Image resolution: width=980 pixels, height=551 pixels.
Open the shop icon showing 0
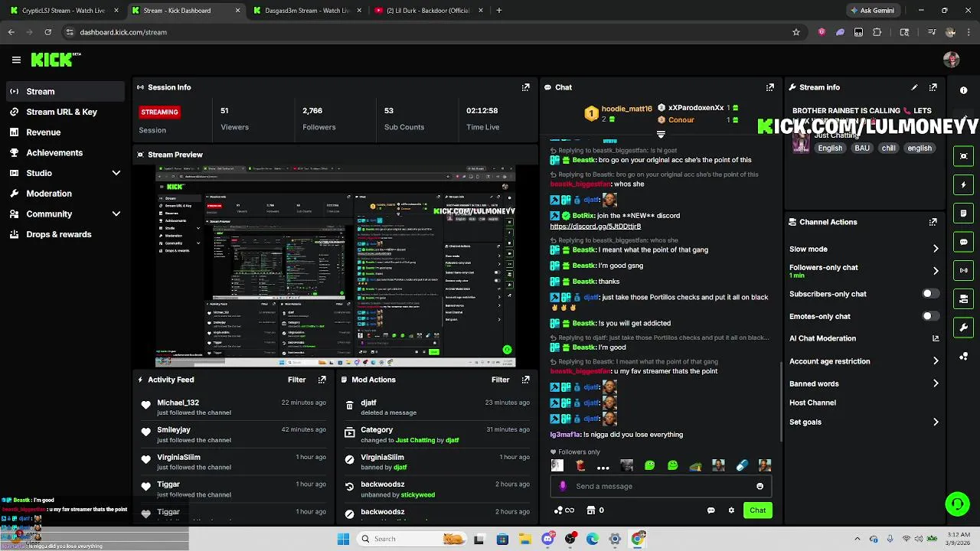click(595, 510)
